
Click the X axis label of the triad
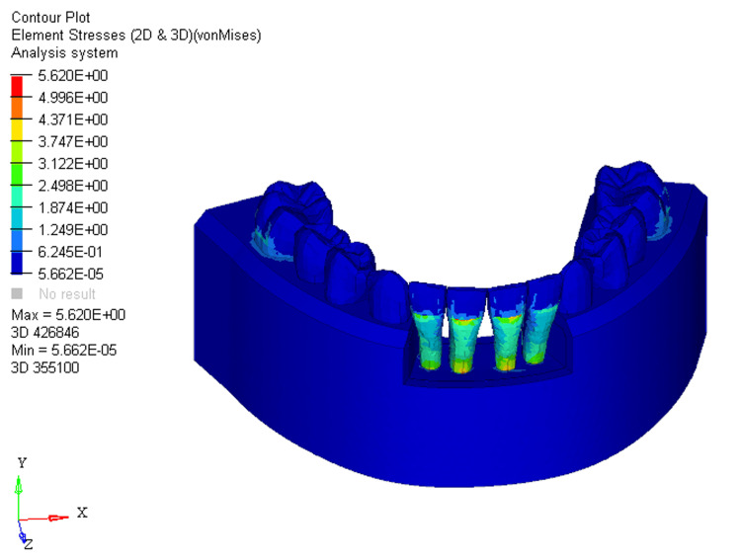click(82, 513)
